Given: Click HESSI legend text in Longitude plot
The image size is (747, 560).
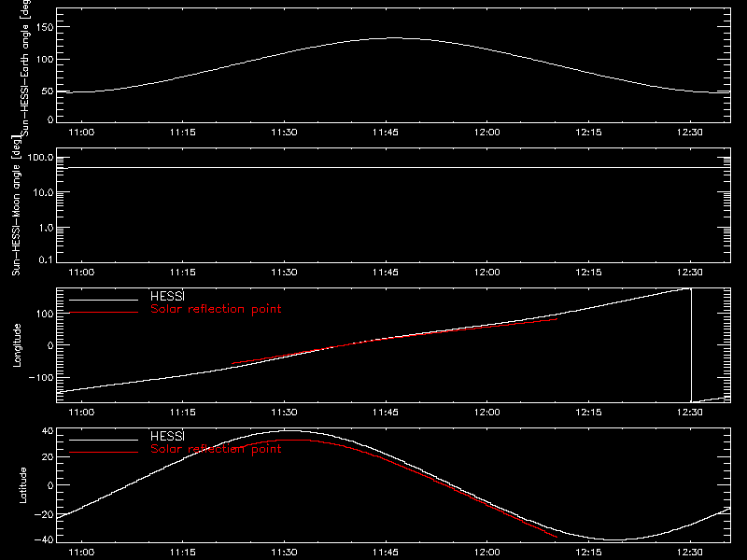Looking at the screenshot, I should pos(167,296).
